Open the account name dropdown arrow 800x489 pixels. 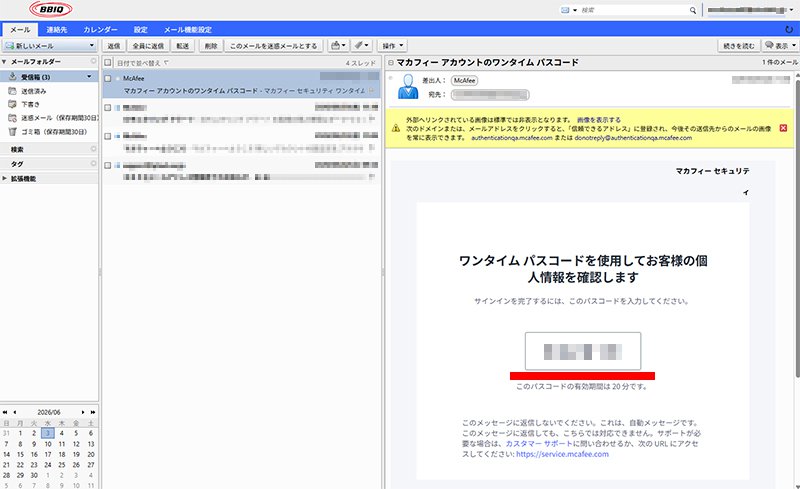(x=791, y=10)
